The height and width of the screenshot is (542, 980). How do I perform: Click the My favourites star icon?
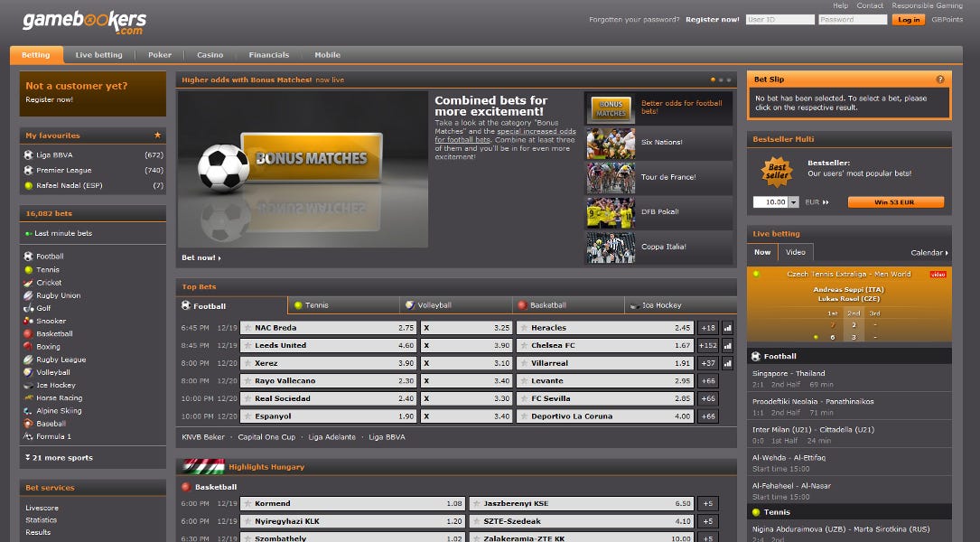point(157,135)
